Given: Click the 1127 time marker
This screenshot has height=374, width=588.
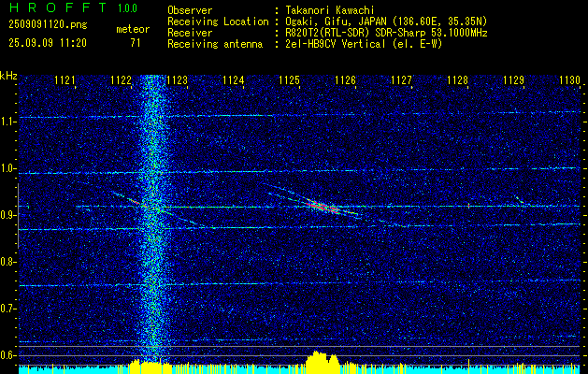Looking at the screenshot, I should point(402,80).
